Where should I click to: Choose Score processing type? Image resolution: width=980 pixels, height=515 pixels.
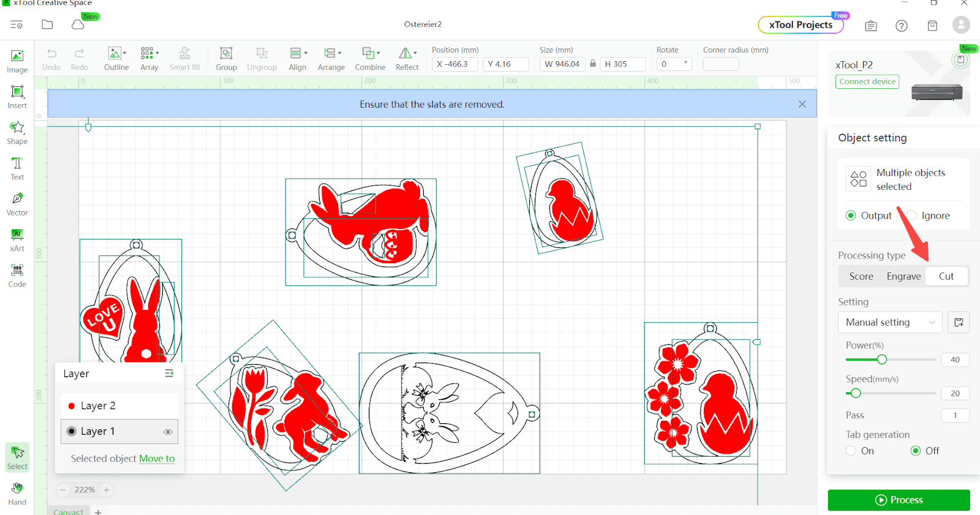861,276
